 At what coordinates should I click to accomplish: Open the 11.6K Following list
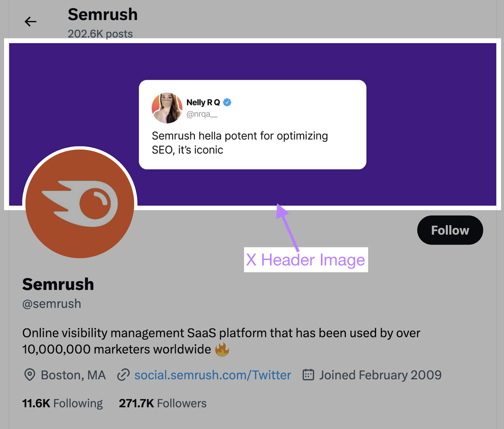pos(62,403)
